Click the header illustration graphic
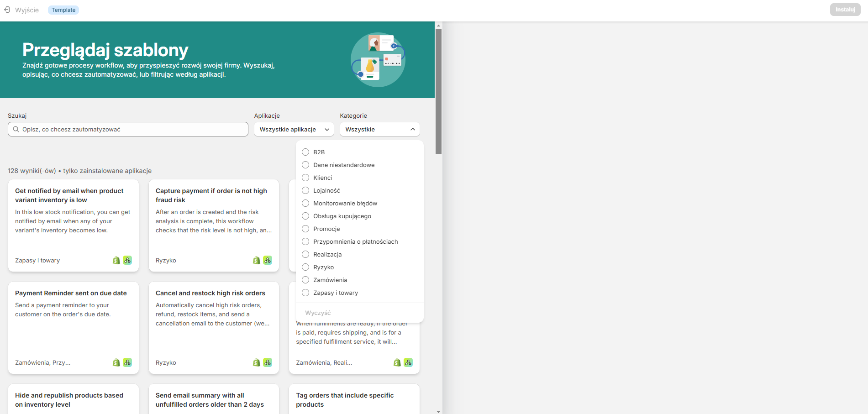Screen dimensions: 868x414 pyautogui.click(x=378, y=59)
